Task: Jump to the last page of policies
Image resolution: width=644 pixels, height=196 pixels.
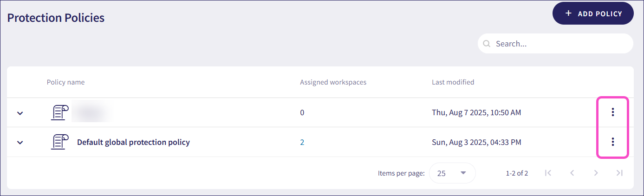Action: pyautogui.click(x=619, y=173)
